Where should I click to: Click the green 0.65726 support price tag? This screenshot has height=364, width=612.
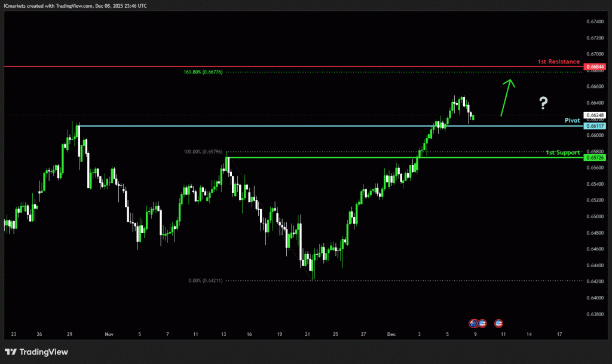(x=595, y=157)
